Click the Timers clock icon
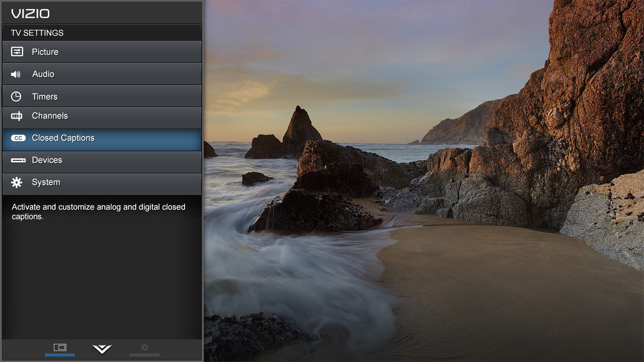Viewport: 644px width, 362px height. 16,97
